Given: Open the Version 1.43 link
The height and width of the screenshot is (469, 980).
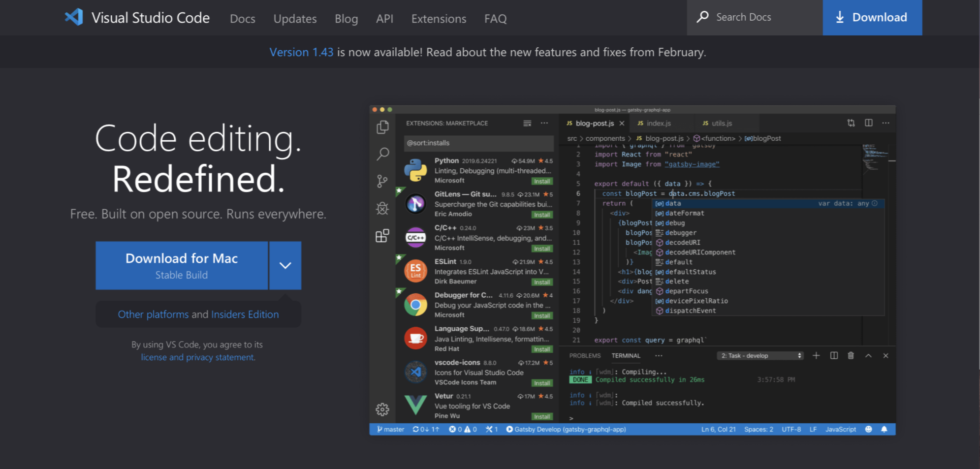Looking at the screenshot, I should (x=301, y=52).
